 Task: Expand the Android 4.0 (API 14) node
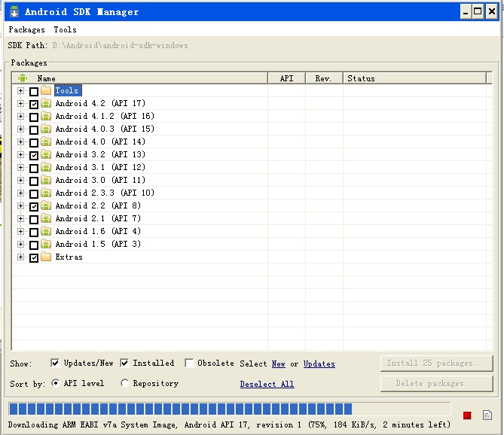tap(20, 142)
